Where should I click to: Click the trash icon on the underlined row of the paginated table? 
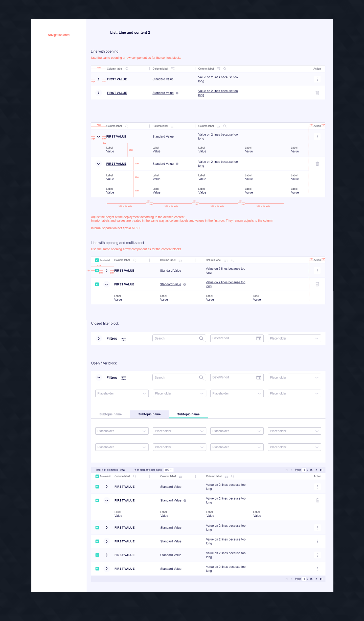[x=317, y=500]
